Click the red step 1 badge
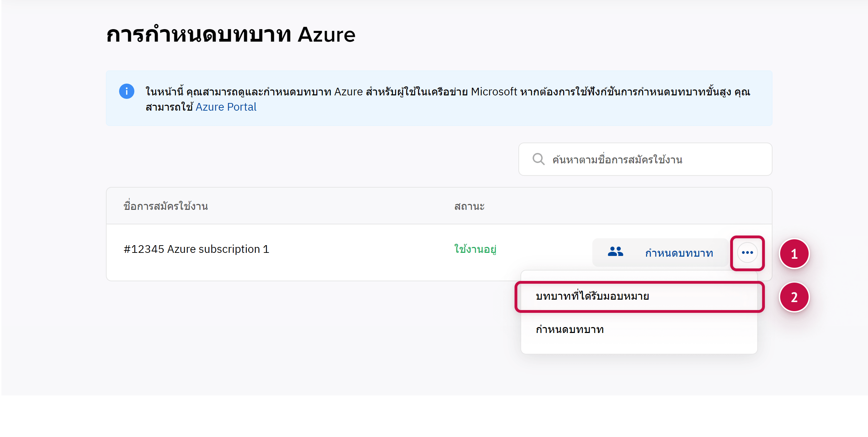Image resolution: width=868 pixels, height=437 pixels. [794, 254]
